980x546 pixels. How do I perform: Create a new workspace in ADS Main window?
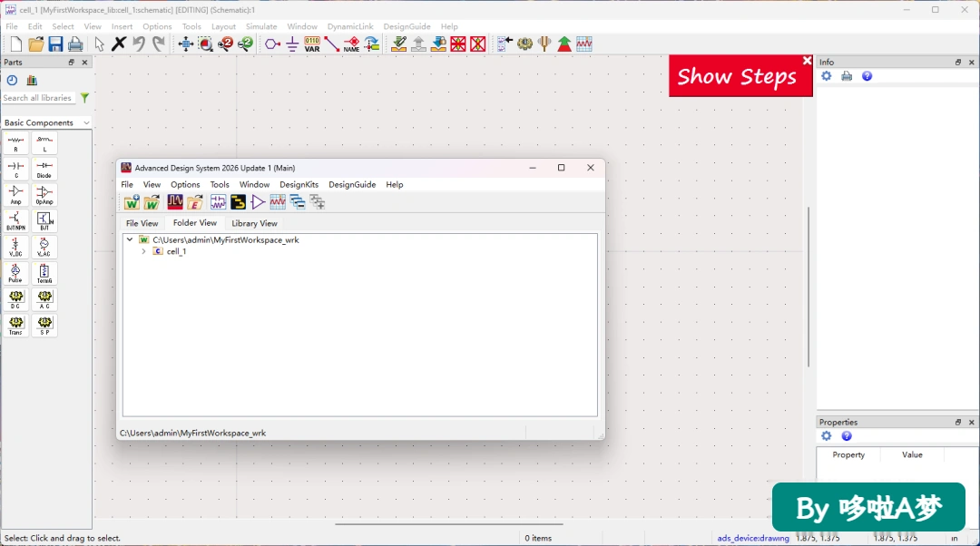pos(132,201)
